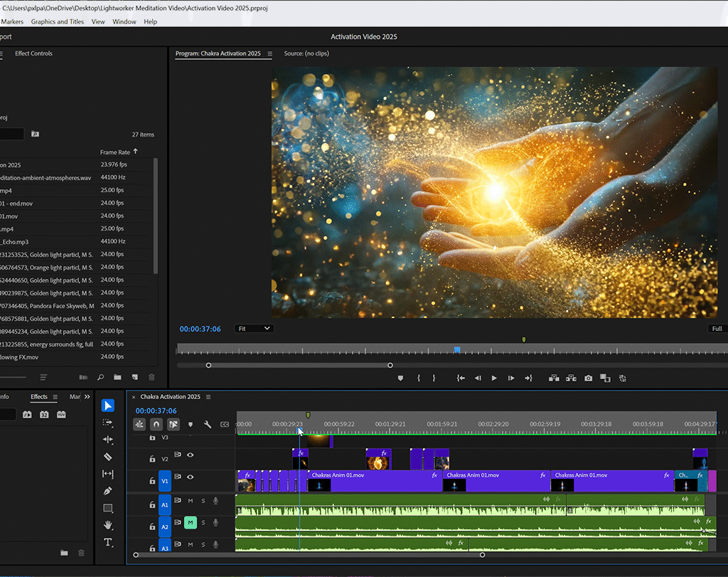Select the Razor tool
Viewport: 728px width, 577px height.
(x=108, y=457)
